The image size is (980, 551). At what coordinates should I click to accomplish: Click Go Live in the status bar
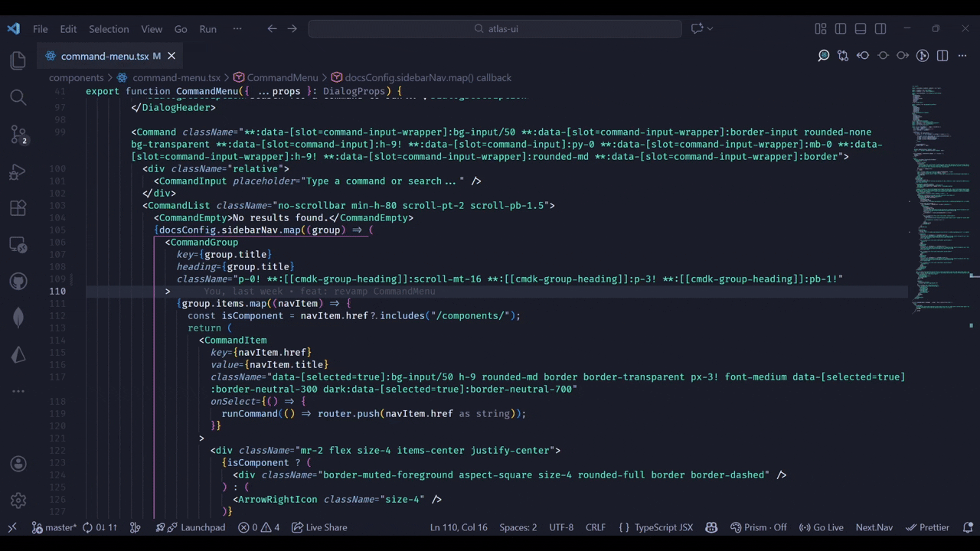[821, 527]
